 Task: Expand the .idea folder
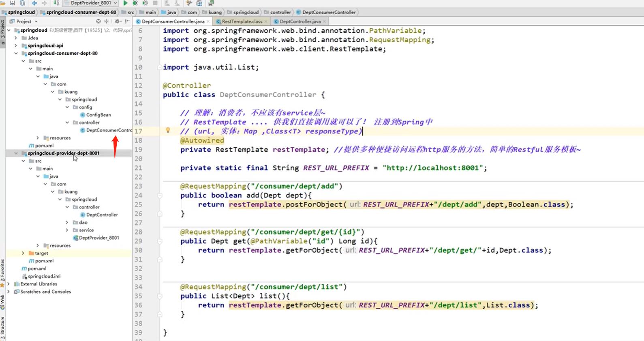tap(16, 38)
